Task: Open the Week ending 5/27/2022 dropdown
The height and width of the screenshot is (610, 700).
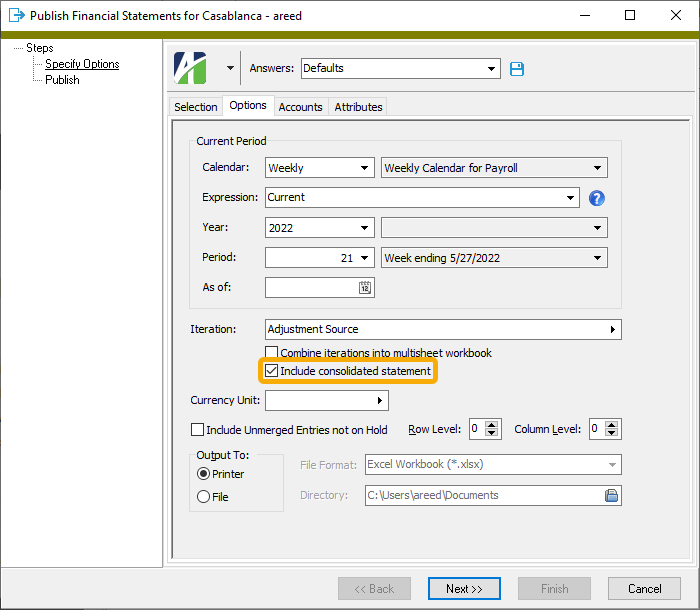Action: pos(494,258)
